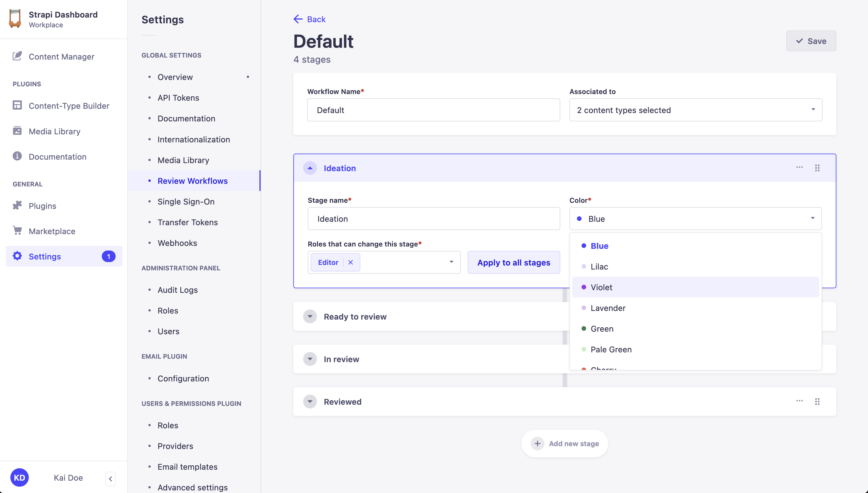This screenshot has height=493, width=868.
Task: Select the Content-Type Builder icon
Action: pyautogui.click(x=17, y=105)
